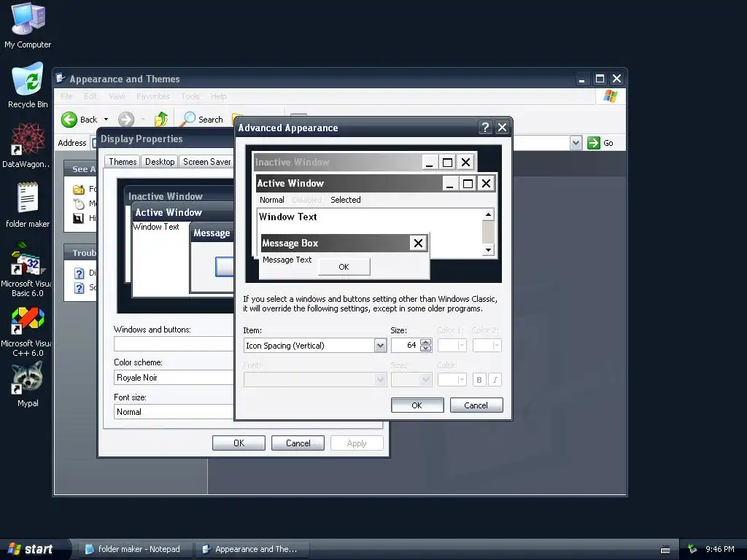Screen dimensions: 747x560
Task: Click the network tray icon near clock
Action: click(x=692, y=549)
